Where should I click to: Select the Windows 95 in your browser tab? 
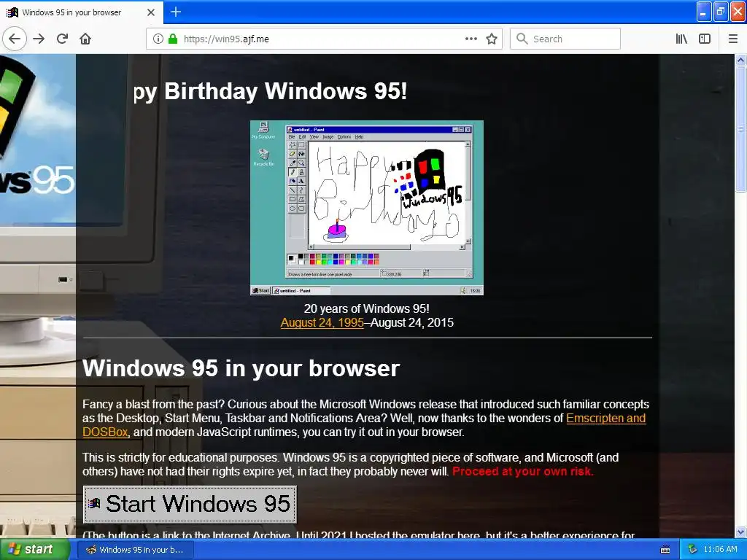point(82,12)
